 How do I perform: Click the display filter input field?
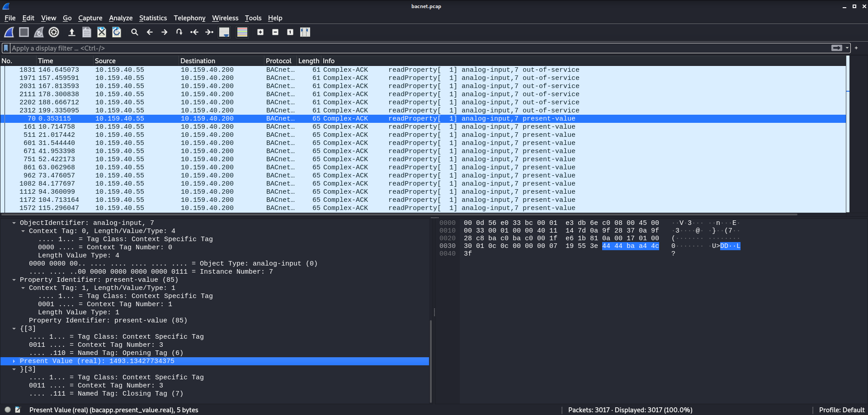420,48
